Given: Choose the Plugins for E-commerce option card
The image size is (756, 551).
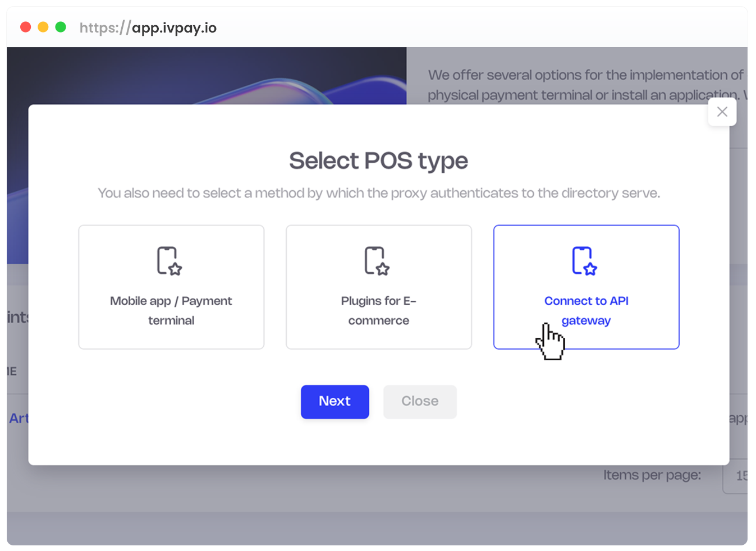Looking at the screenshot, I should [x=378, y=287].
